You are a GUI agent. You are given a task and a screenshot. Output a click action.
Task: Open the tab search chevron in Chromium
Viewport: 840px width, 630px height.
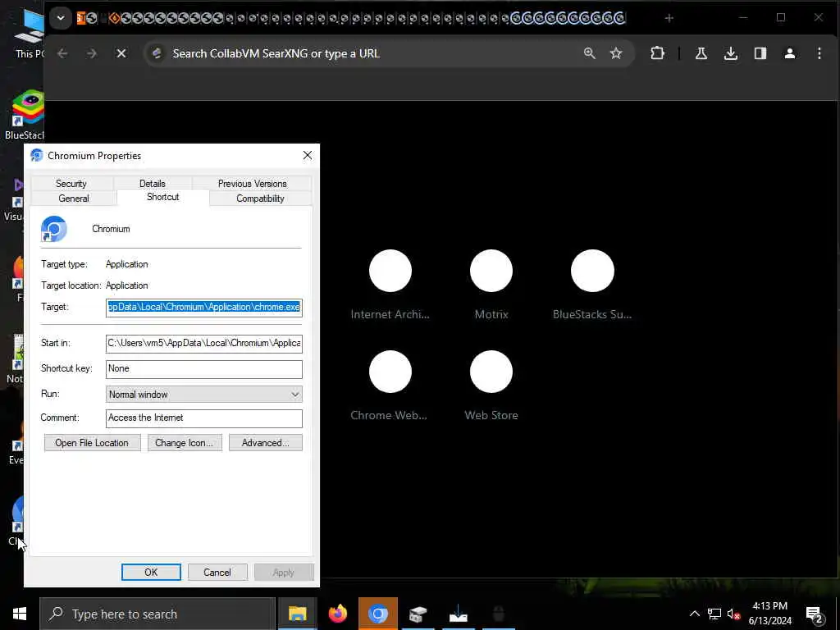coord(61,18)
